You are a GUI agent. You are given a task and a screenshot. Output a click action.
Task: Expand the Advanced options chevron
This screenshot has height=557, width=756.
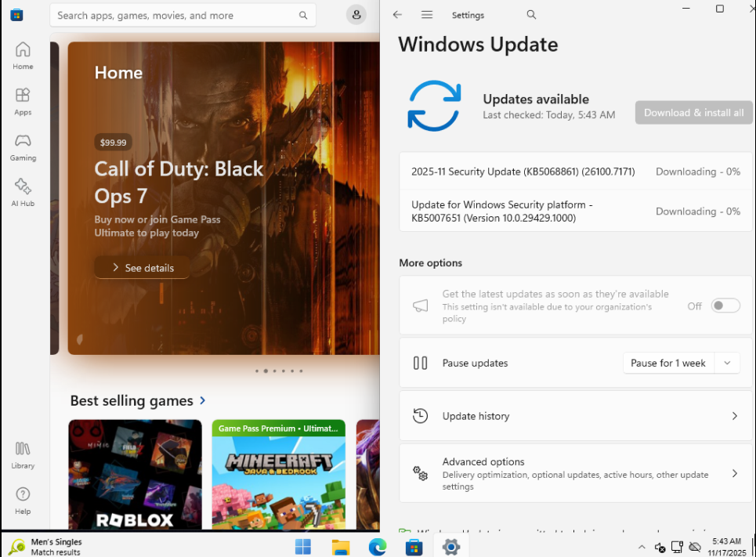click(734, 473)
